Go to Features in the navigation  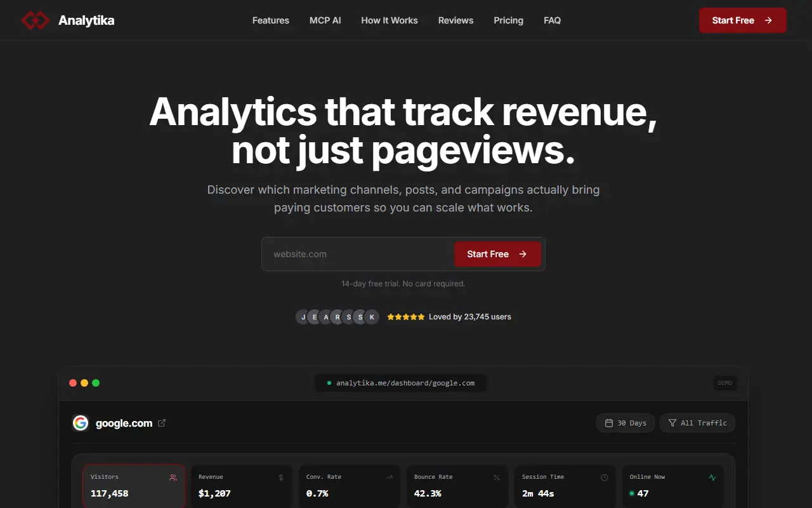(x=271, y=20)
